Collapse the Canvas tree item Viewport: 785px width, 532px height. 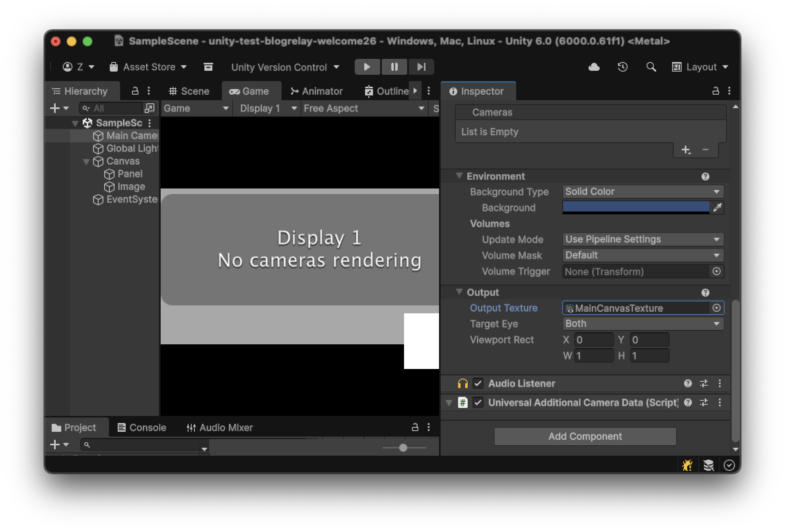pyautogui.click(x=86, y=161)
